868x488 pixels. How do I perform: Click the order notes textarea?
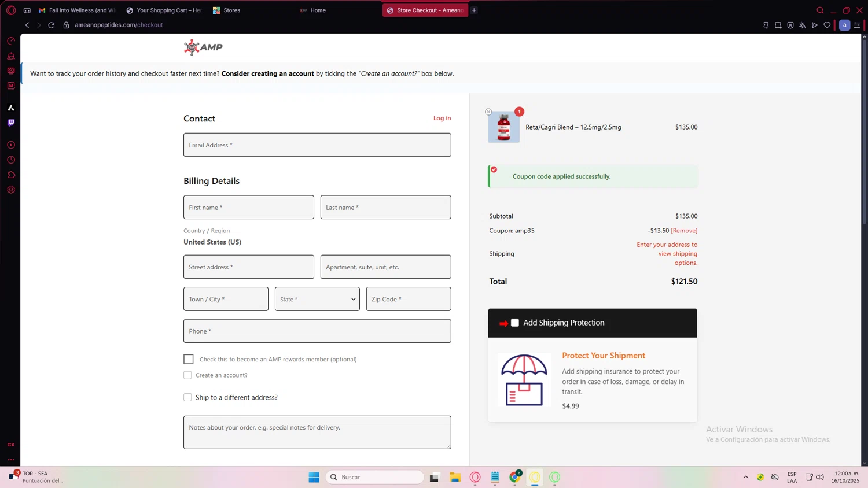pos(317,432)
